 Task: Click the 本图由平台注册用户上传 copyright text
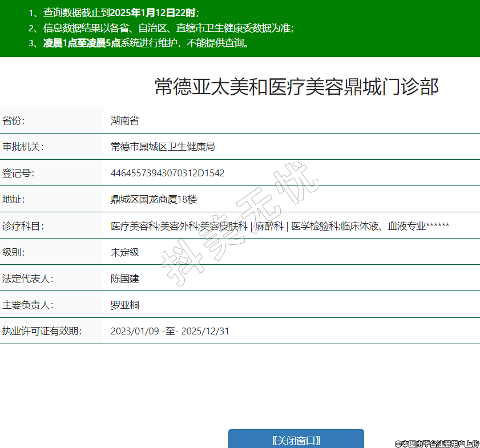[x=437, y=443]
